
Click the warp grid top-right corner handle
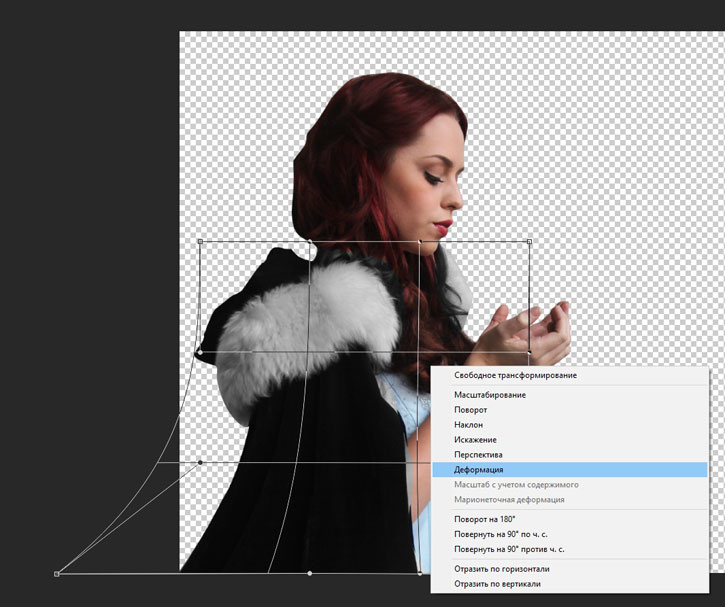pos(529,241)
